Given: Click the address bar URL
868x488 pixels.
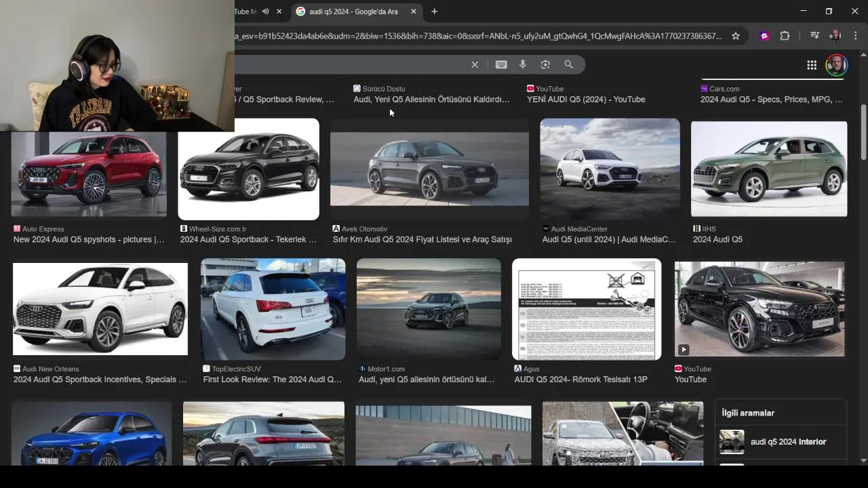Looking at the screenshot, I should point(478,36).
